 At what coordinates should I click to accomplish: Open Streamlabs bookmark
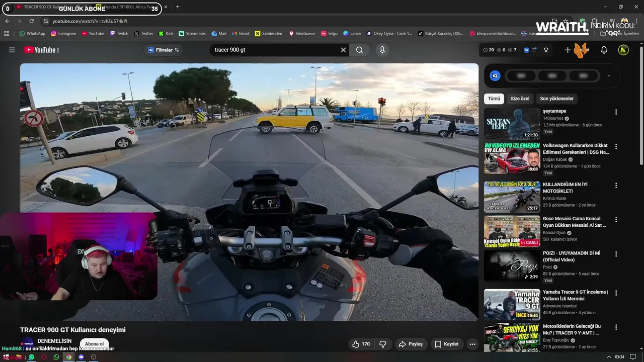[192, 33]
